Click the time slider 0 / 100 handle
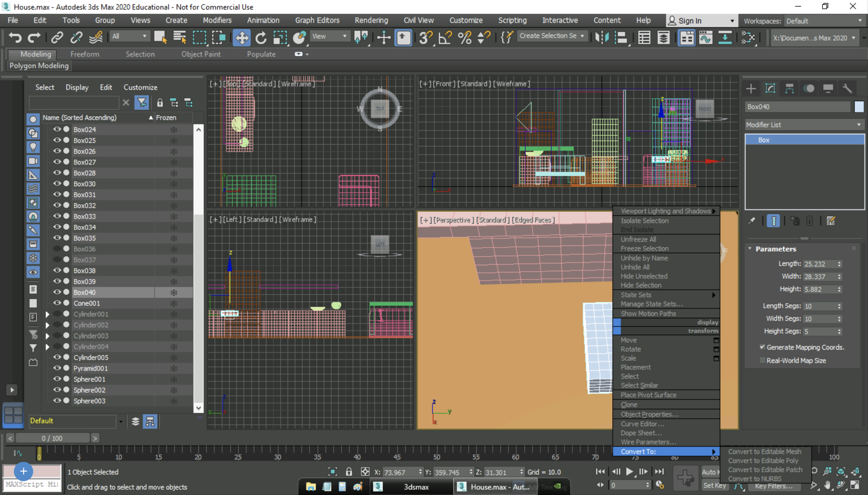This screenshot has width=868, height=495. 52,438
